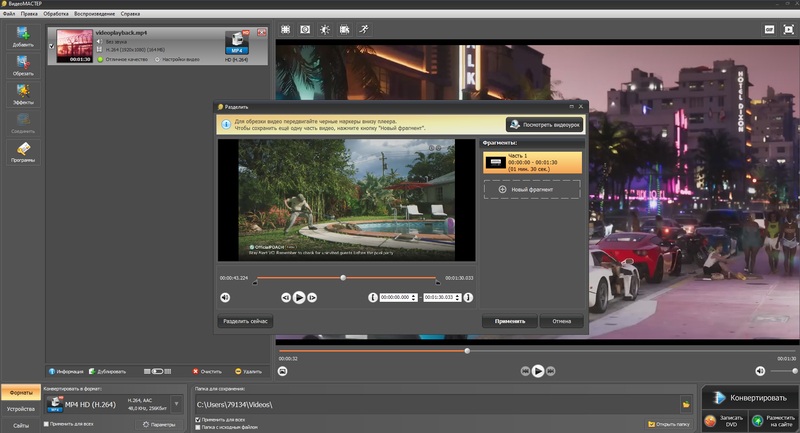Click the Дублировать button
Viewport: 800px width, 433px height.
(107, 371)
